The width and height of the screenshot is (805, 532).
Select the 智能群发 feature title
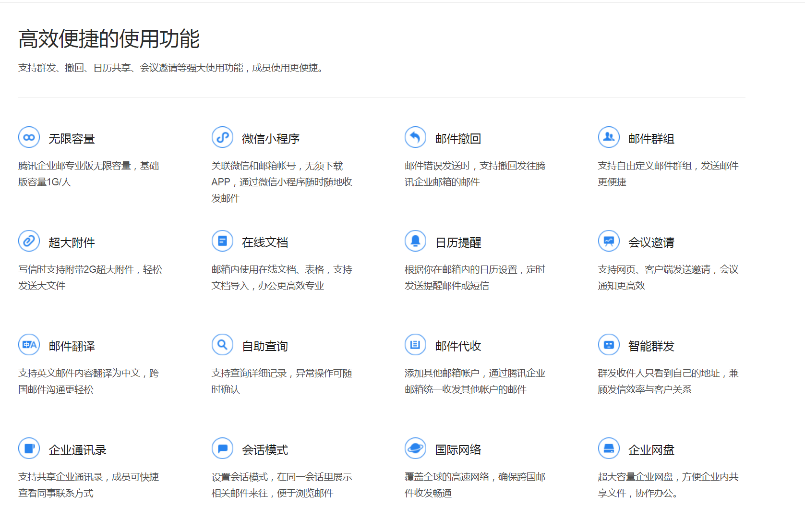[x=651, y=346]
